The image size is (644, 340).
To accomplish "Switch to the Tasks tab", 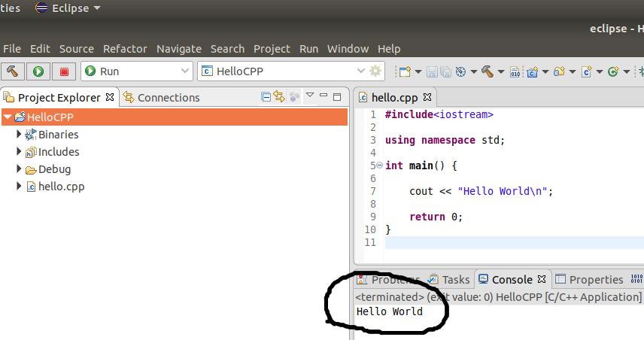I will point(448,280).
